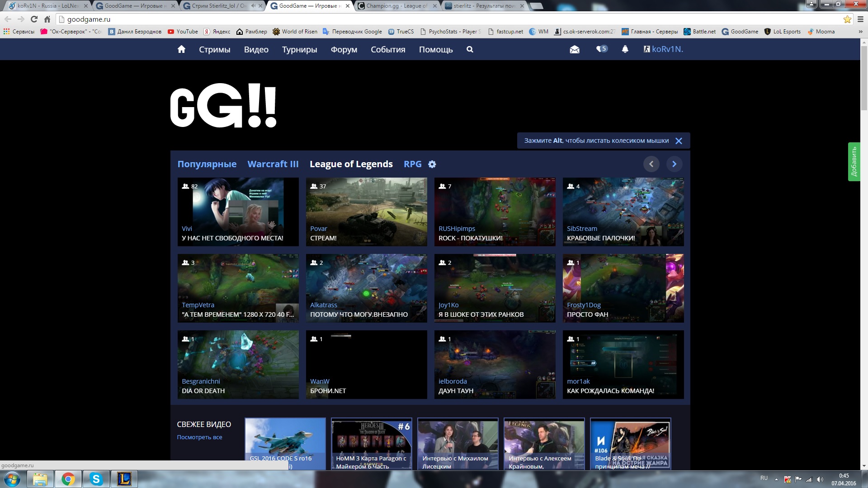Expand the bookmarks overflow chevron

tap(860, 32)
